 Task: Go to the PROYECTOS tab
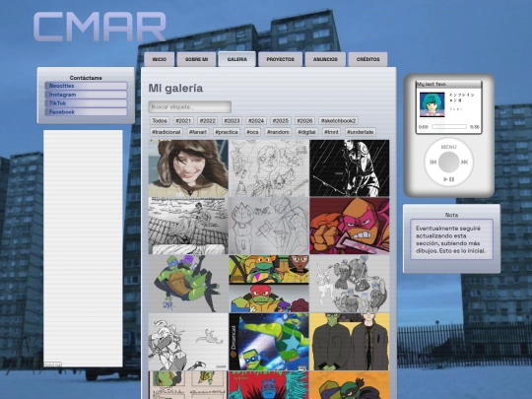pyautogui.click(x=280, y=59)
